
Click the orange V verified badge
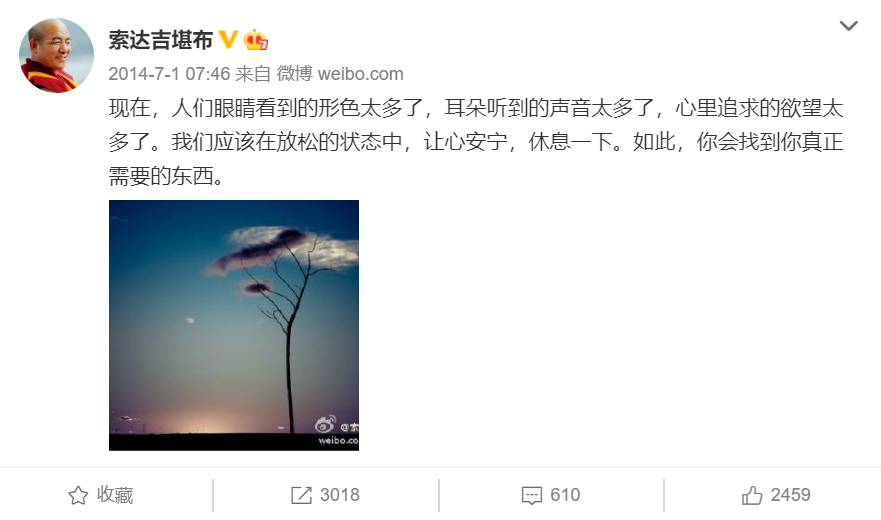[x=228, y=39]
